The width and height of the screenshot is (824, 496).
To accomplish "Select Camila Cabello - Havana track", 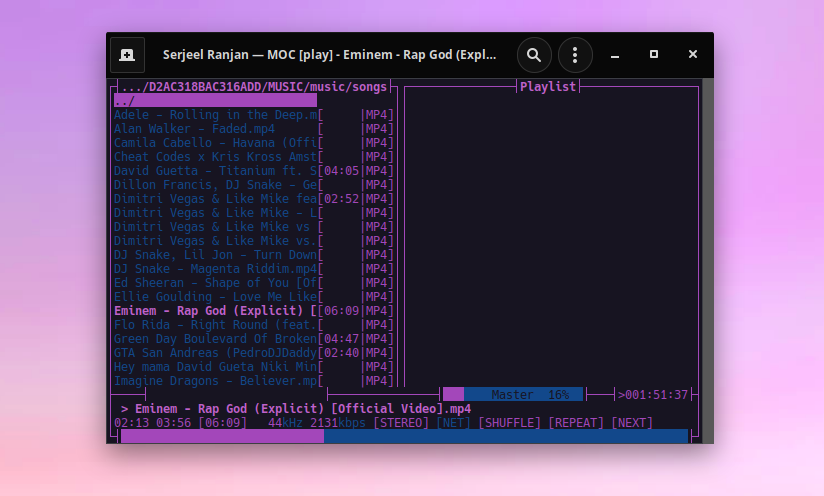I will (254, 143).
